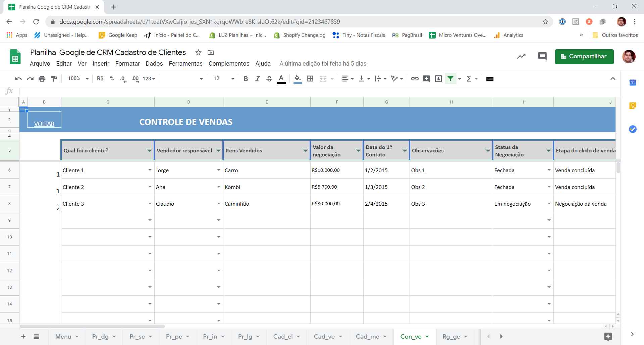This screenshot has width=644, height=345.
Task: Reload the browser page
Action: 36,22
